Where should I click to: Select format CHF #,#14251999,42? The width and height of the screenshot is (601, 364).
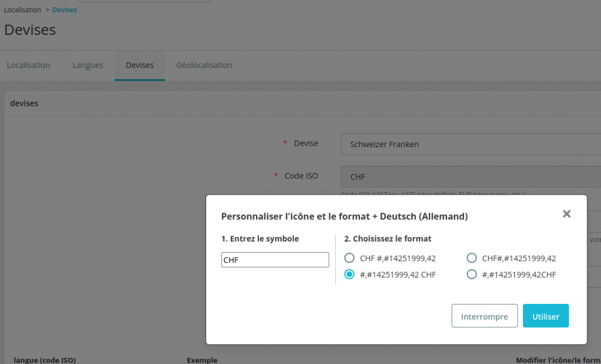[349, 258]
